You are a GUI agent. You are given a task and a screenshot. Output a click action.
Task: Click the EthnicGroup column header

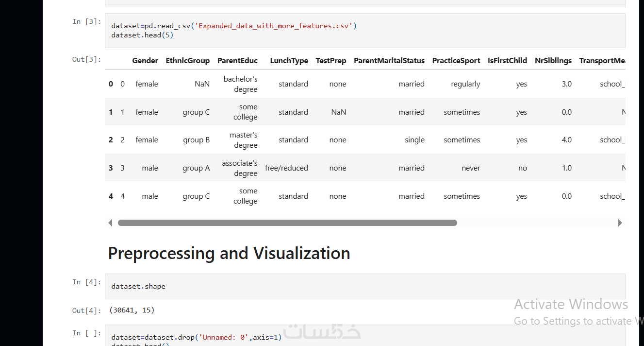pos(187,61)
